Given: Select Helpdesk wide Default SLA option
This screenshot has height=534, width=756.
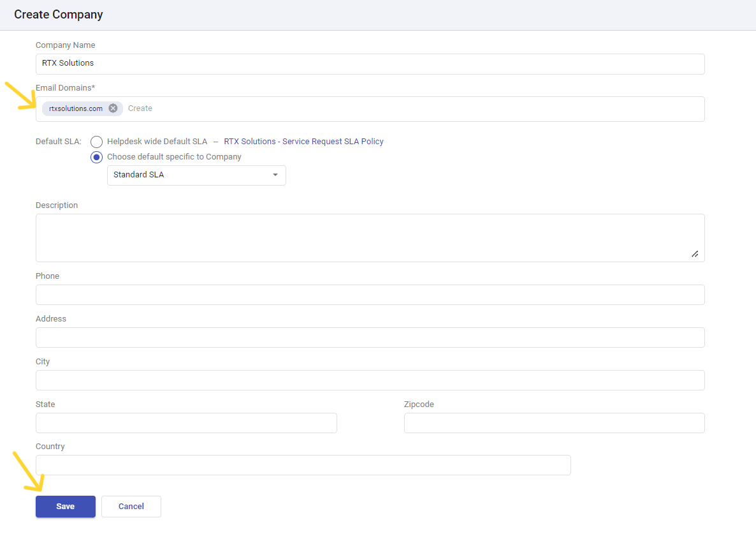Looking at the screenshot, I should [x=96, y=142].
